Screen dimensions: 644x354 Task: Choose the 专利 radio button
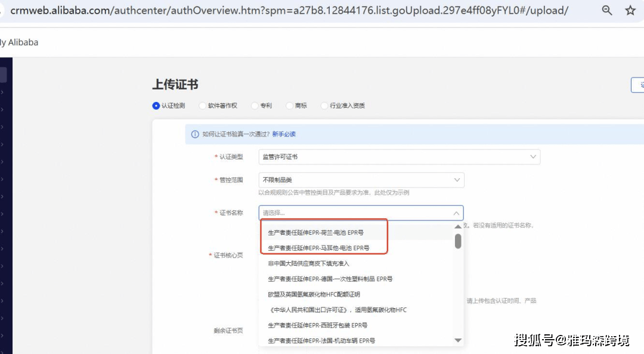pyautogui.click(x=255, y=105)
